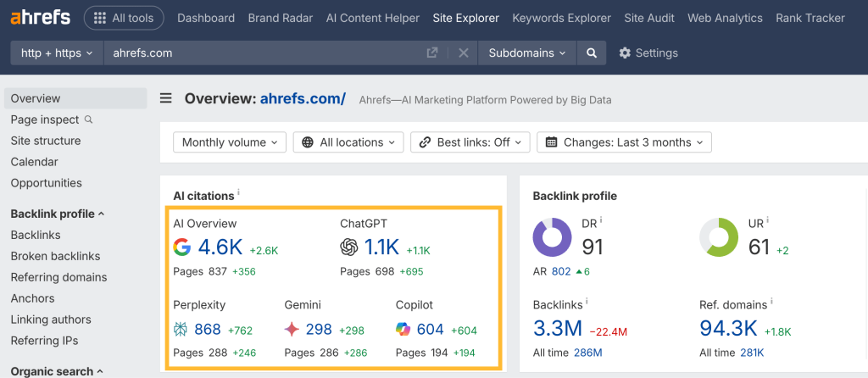Screen dimensions: 868x378
Task: Open Settings next to search bar
Action: (648, 53)
